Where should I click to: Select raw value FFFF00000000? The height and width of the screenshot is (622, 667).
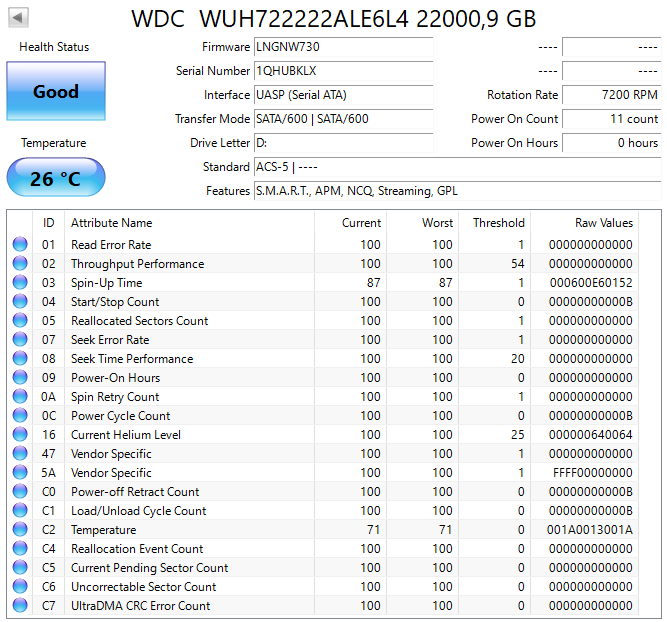point(593,472)
